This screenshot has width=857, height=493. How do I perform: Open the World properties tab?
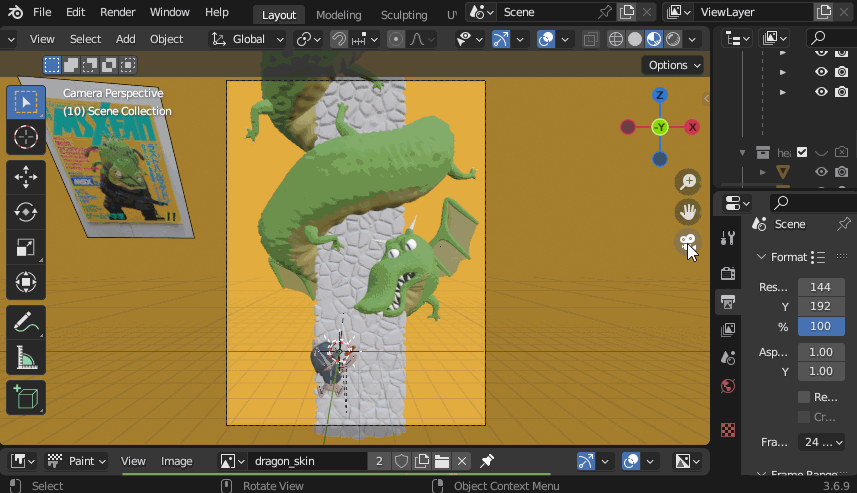coord(728,386)
